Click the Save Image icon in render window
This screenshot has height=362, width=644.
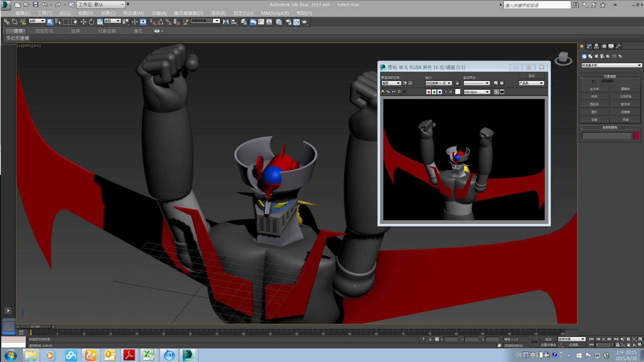point(383,92)
